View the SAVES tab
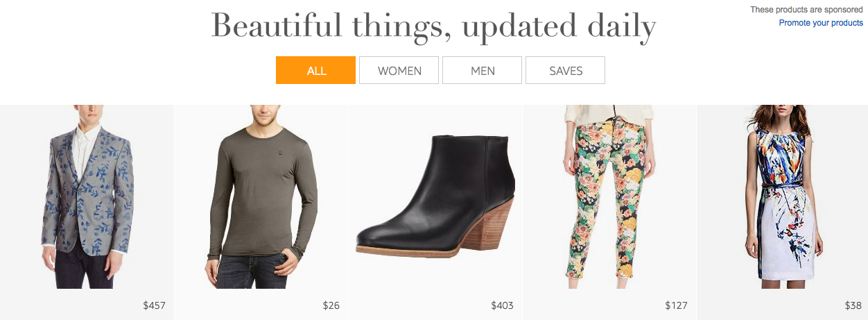This screenshot has width=868, height=320. point(566,70)
